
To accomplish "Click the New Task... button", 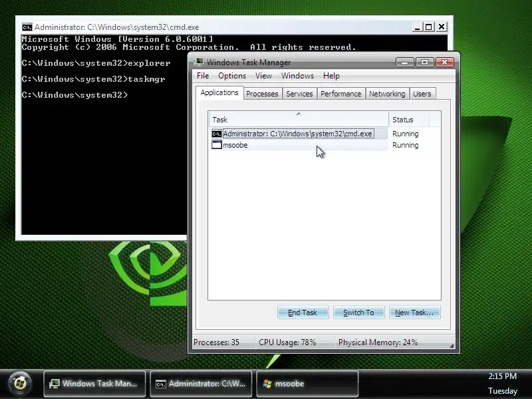I will point(414,313).
